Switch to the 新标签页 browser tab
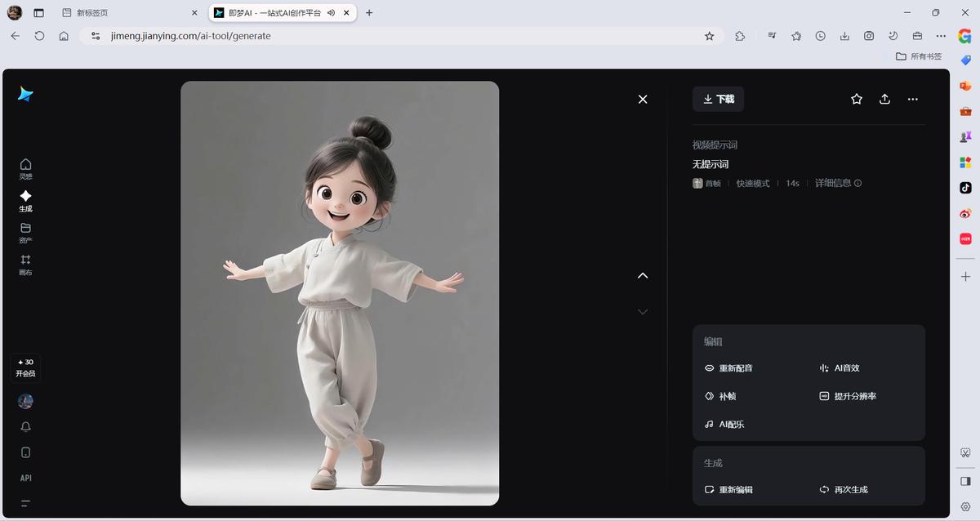Screen dimensions: 980x521 tap(131, 13)
